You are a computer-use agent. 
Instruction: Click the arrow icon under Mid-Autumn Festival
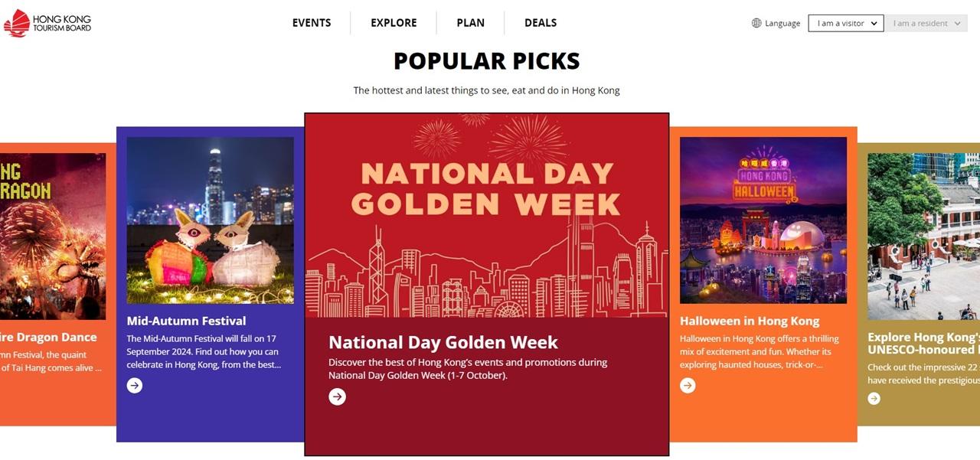point(135,386)
